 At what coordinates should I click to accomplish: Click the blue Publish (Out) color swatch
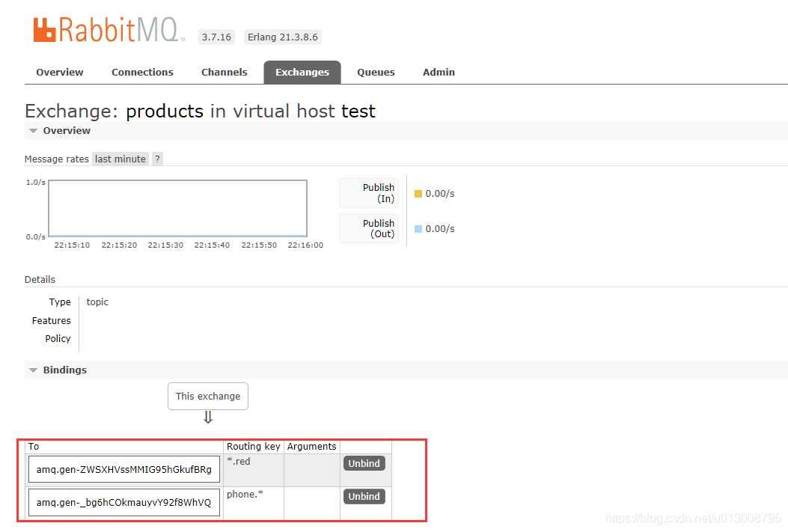[x=418, y=229]
